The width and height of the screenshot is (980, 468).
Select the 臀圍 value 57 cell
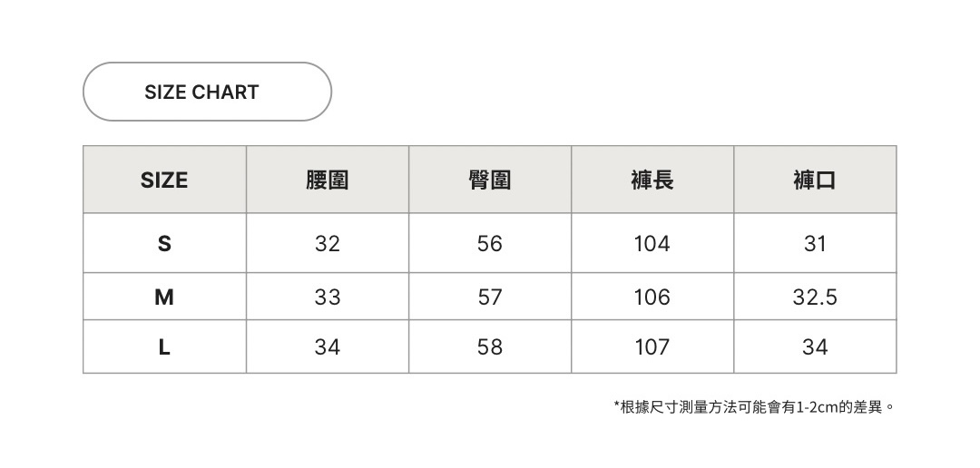(x=490, y=297)
